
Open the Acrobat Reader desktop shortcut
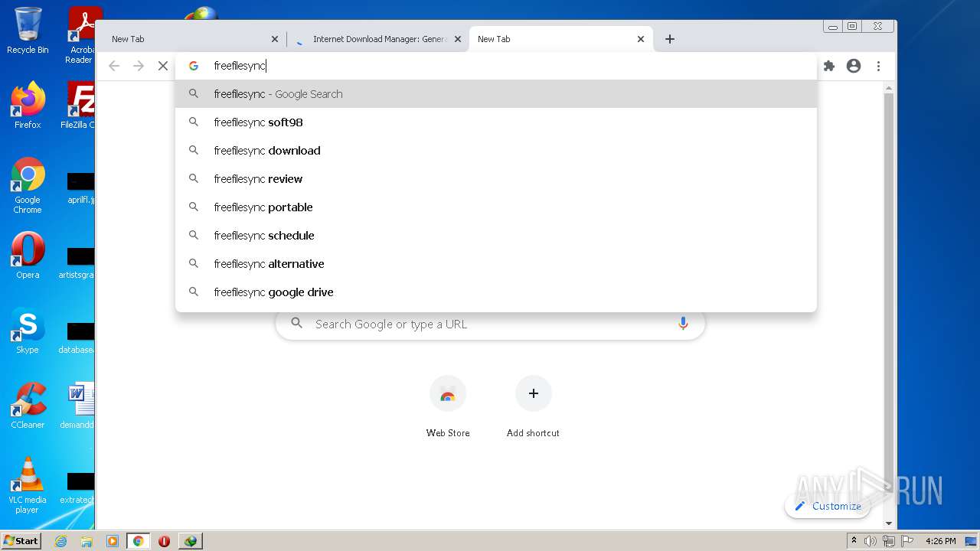click(81, 34)
